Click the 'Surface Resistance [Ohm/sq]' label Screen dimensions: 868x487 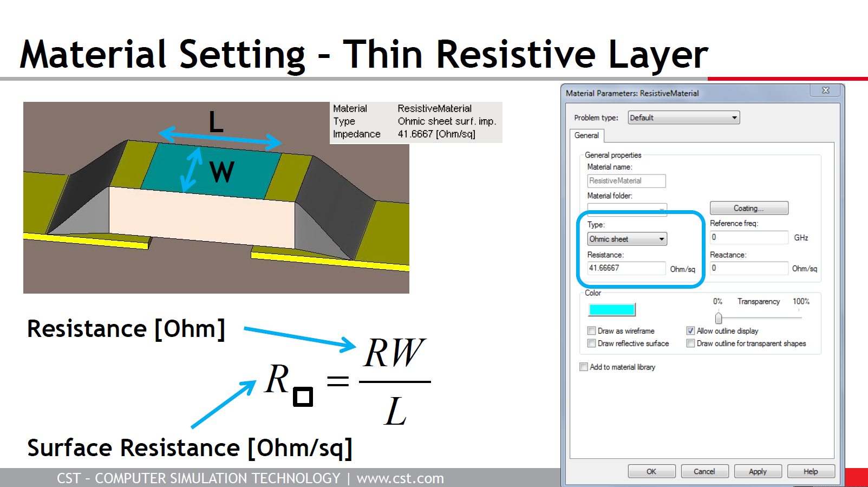point(190,448)
